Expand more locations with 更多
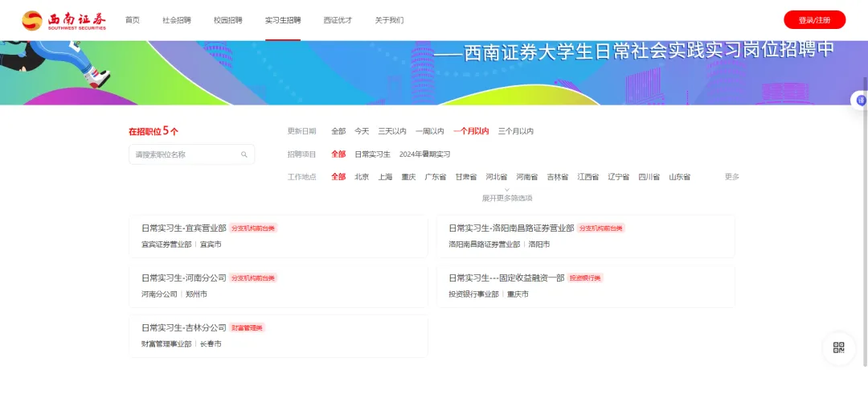The width and height of the screenshot is (868, 403). [x=732, y=177]
